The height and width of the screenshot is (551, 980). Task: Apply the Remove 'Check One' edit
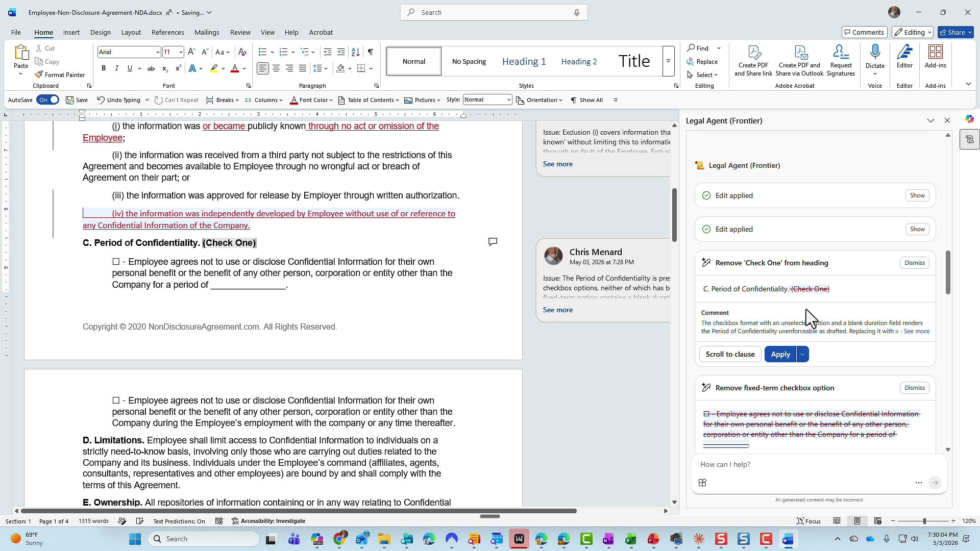[780, 354]
